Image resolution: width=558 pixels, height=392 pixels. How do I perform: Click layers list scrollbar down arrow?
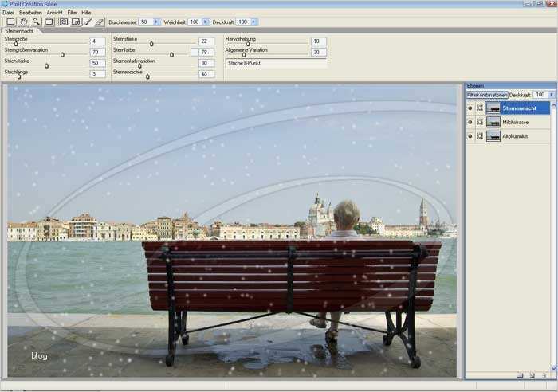553,368
